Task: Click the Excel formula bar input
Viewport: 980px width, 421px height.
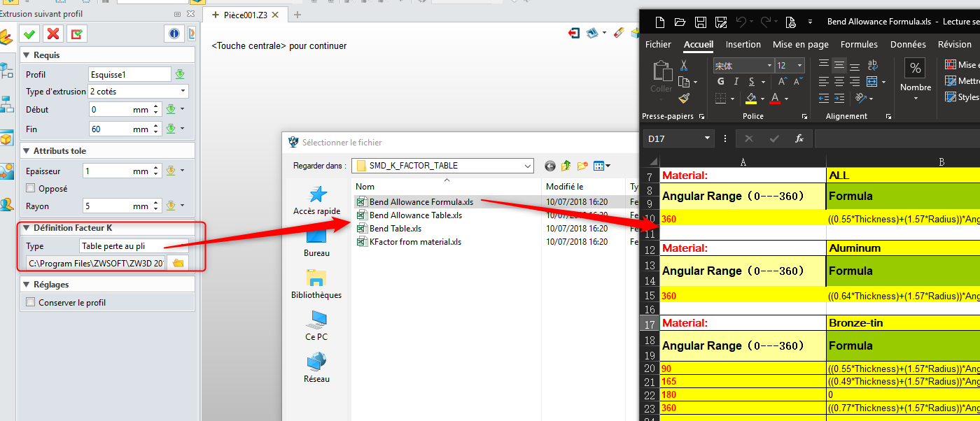Action: point(897,138)
